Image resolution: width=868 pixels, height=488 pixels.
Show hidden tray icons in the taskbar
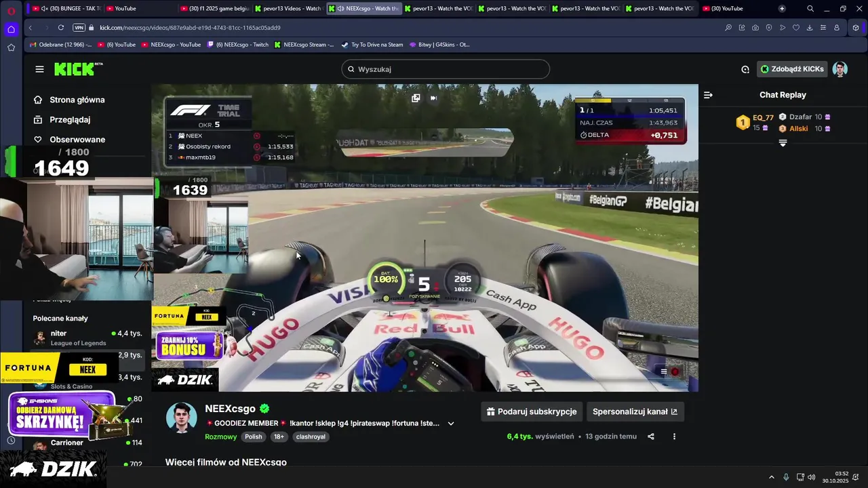(x=771, y=477)
